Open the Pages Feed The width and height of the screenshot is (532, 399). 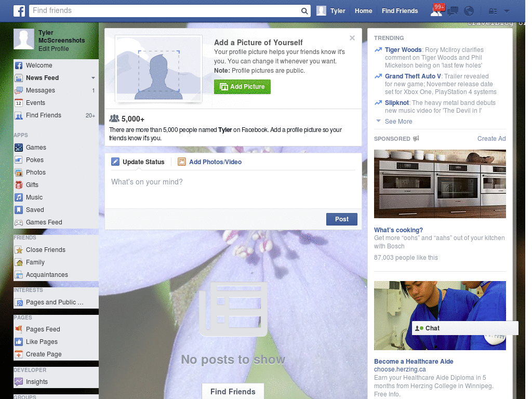coord(56,329)
